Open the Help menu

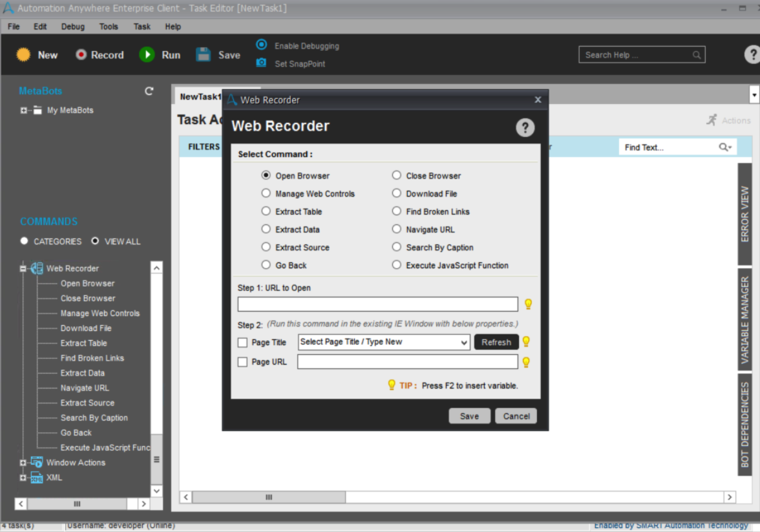click(x=173, y=27)
